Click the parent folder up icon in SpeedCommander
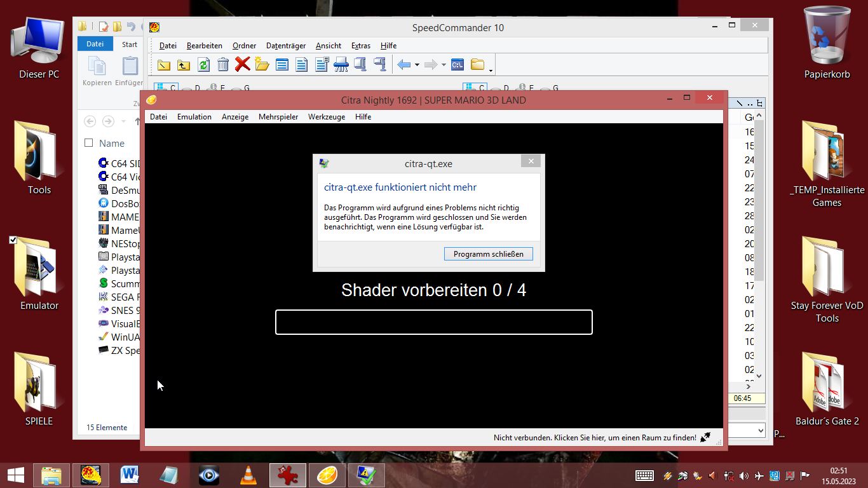The height and width of the screenshot is (488, 868). coord(183,64)
